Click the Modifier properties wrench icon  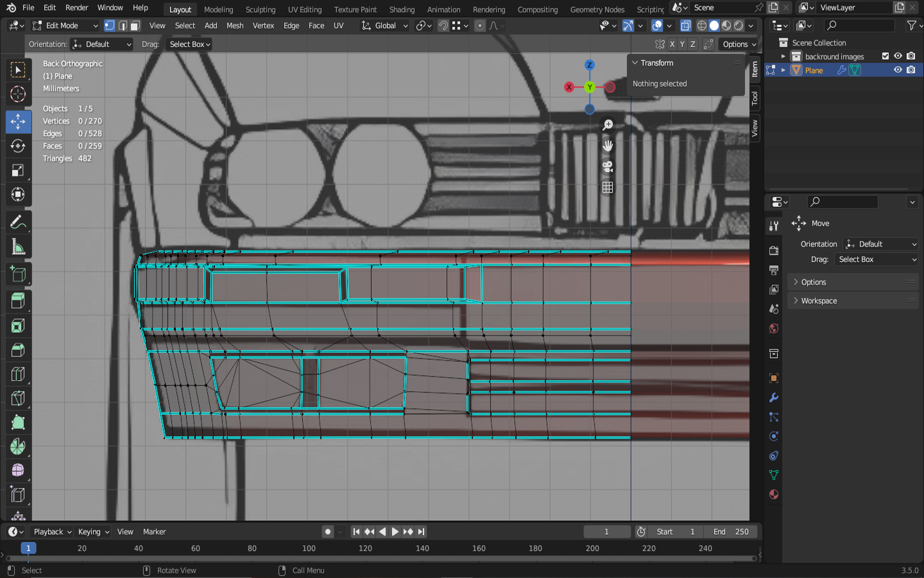point(774,398)
